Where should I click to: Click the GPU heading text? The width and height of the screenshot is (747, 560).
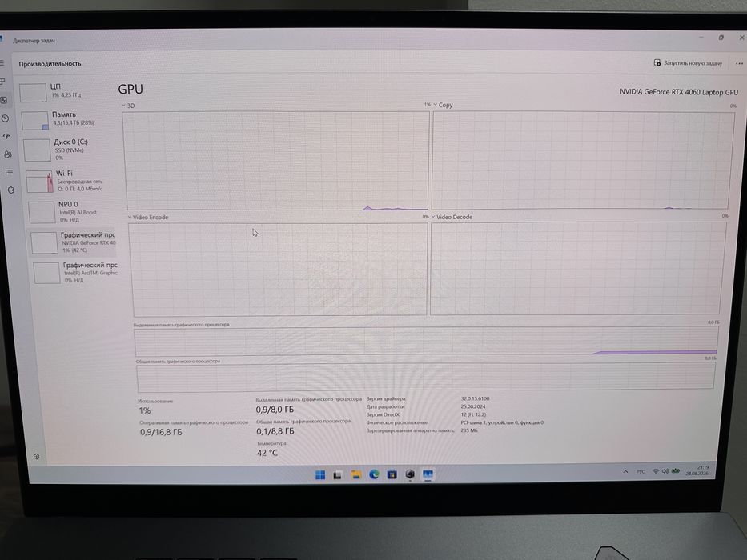coord(130,89)
